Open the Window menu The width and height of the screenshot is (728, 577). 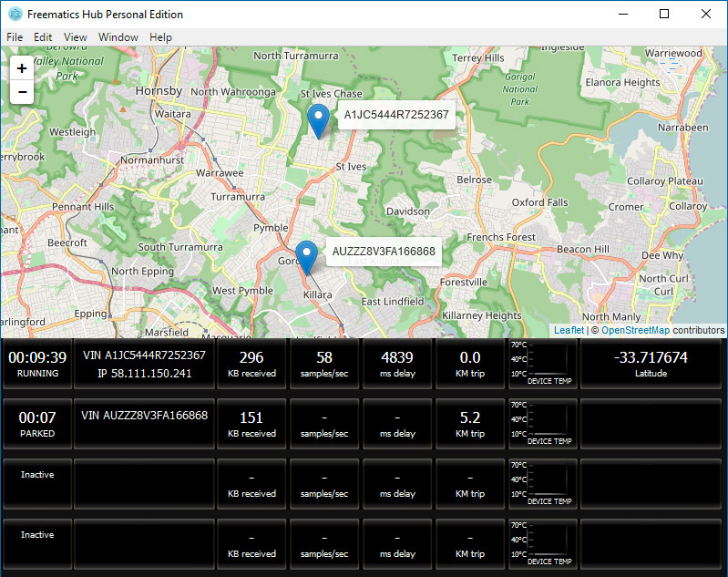point(118,37)
